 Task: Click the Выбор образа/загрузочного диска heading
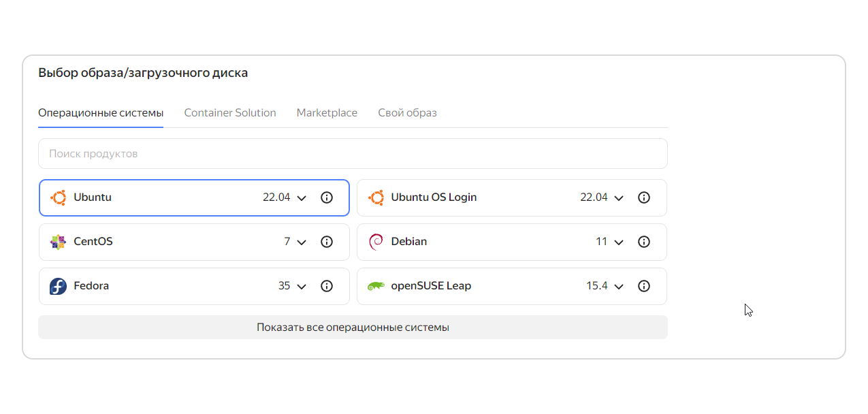point(143,73)
